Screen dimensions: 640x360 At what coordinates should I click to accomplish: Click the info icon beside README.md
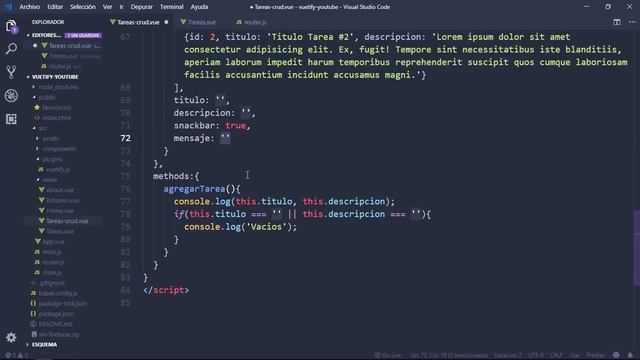tap(33, 324)
